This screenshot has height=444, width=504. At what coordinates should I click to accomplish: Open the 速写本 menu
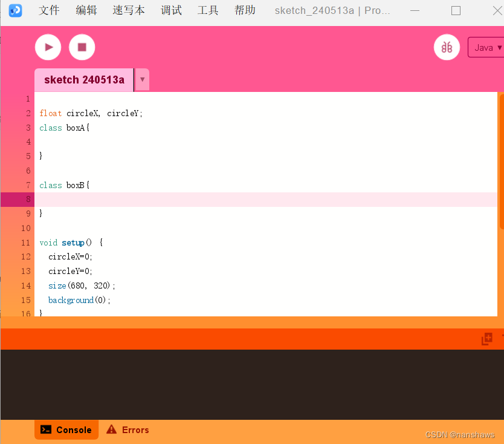point(128,10)
